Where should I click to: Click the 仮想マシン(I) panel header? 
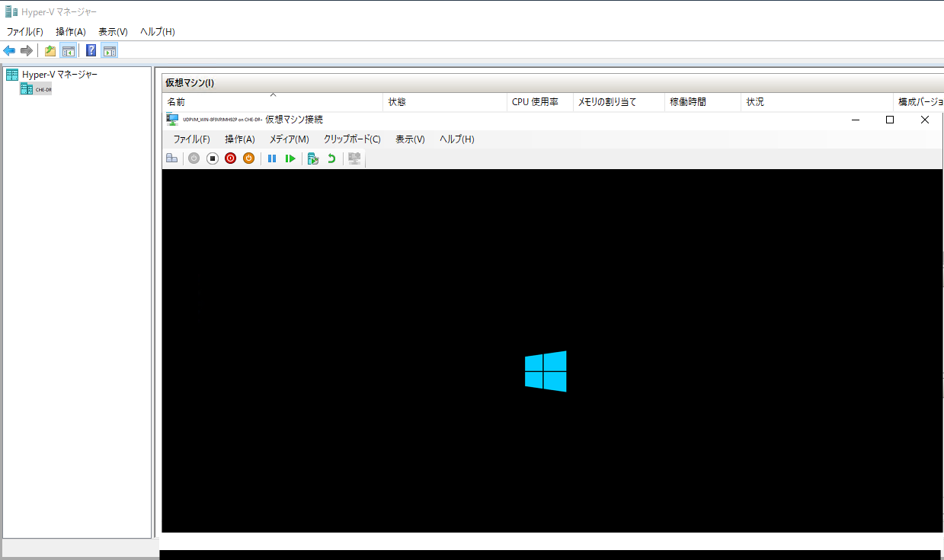click(553, 83)
